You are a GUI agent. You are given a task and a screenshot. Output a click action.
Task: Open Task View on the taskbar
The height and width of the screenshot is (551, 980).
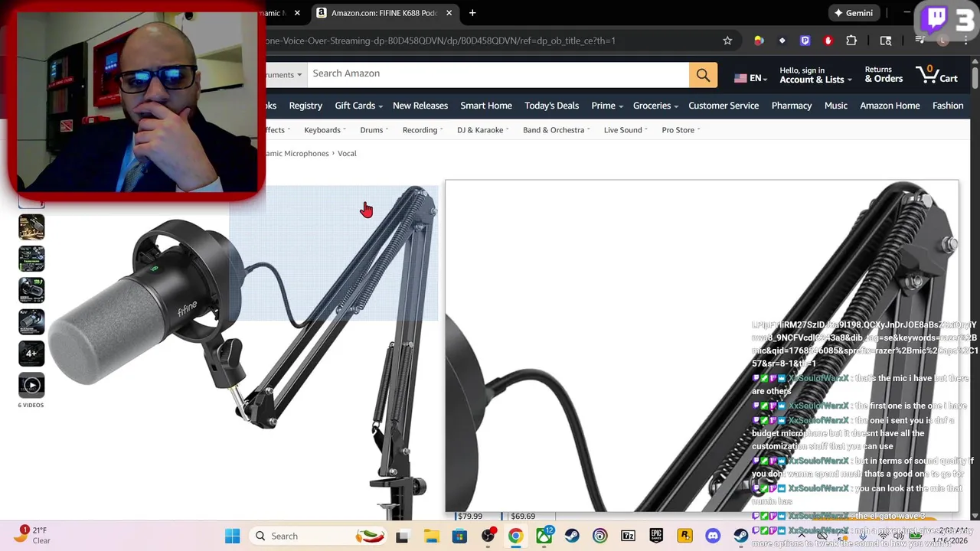coord(402,536)
